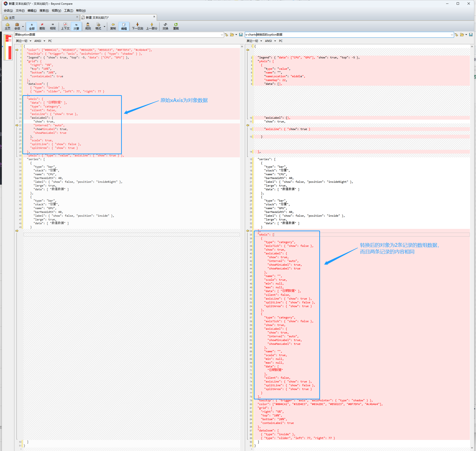This screenshot has width=476, height=451.
Task: Open the 文件(F) menu
Action: [20, 11]
